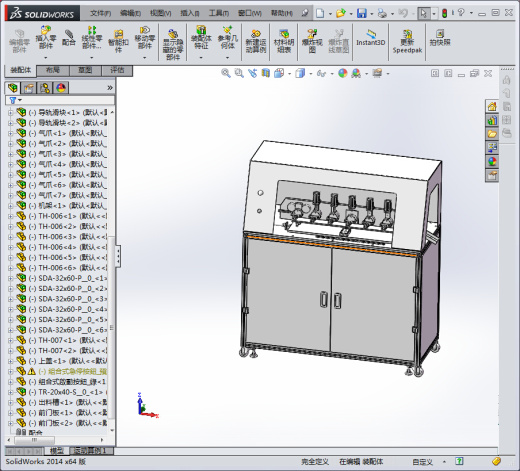The width and height of the screenshot is (520, 471).
Task: Expand the 机架<1> tree node
Action: tap(10, 206)
